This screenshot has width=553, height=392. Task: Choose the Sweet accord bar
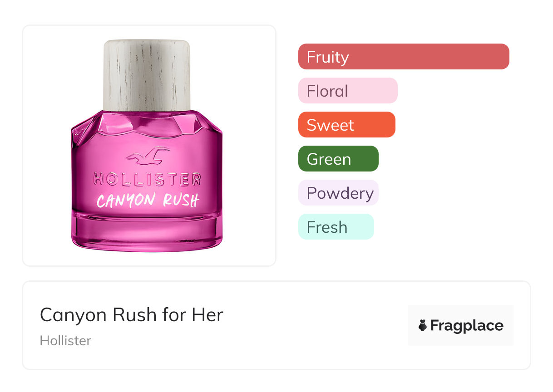pos(346,125)
